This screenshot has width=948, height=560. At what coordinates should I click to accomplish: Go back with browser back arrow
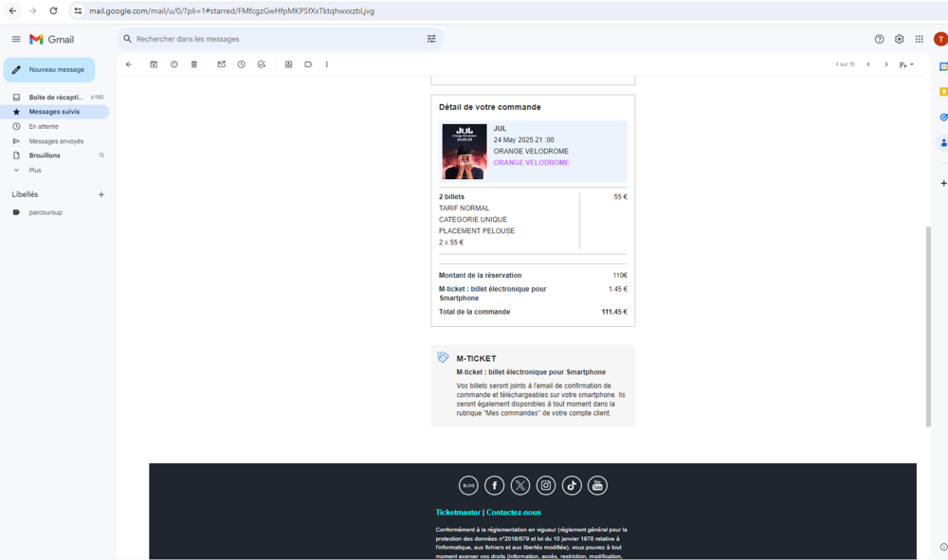coord(12,10)
